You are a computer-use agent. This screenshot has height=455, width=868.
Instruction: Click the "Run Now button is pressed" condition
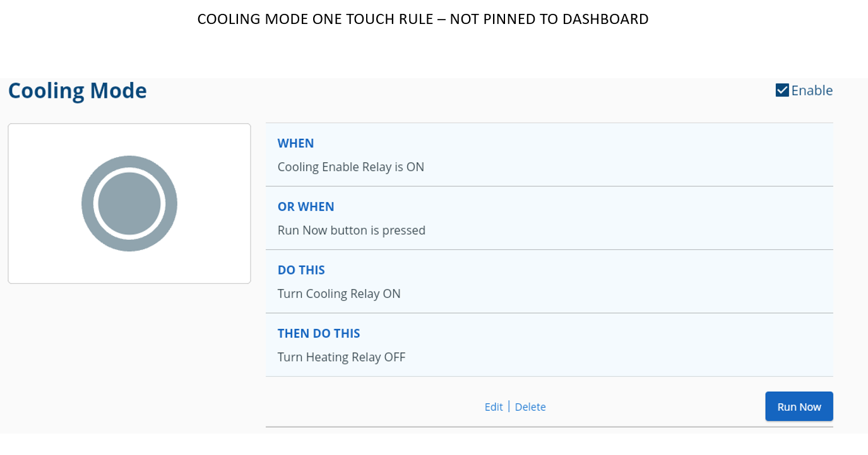352,230
